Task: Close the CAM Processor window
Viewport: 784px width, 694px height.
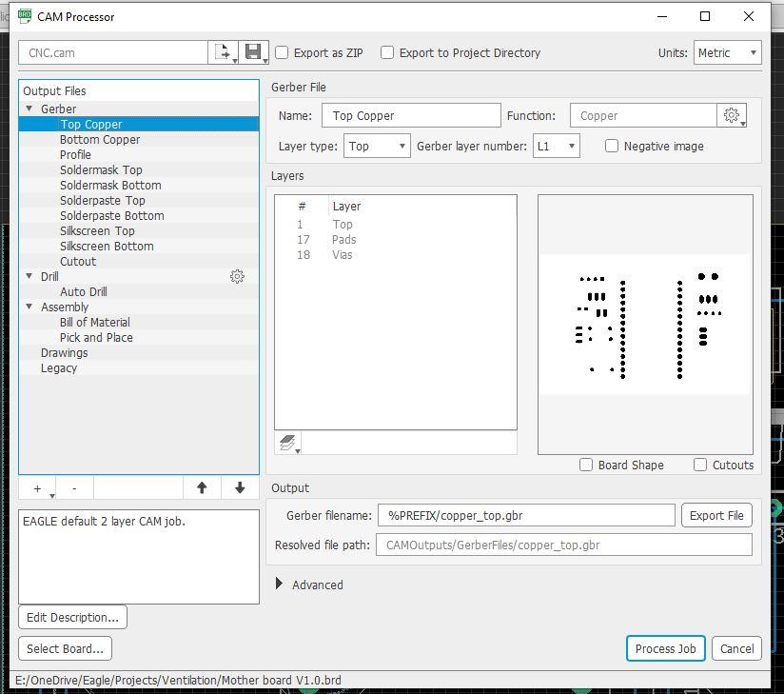Action: [749, 16]
